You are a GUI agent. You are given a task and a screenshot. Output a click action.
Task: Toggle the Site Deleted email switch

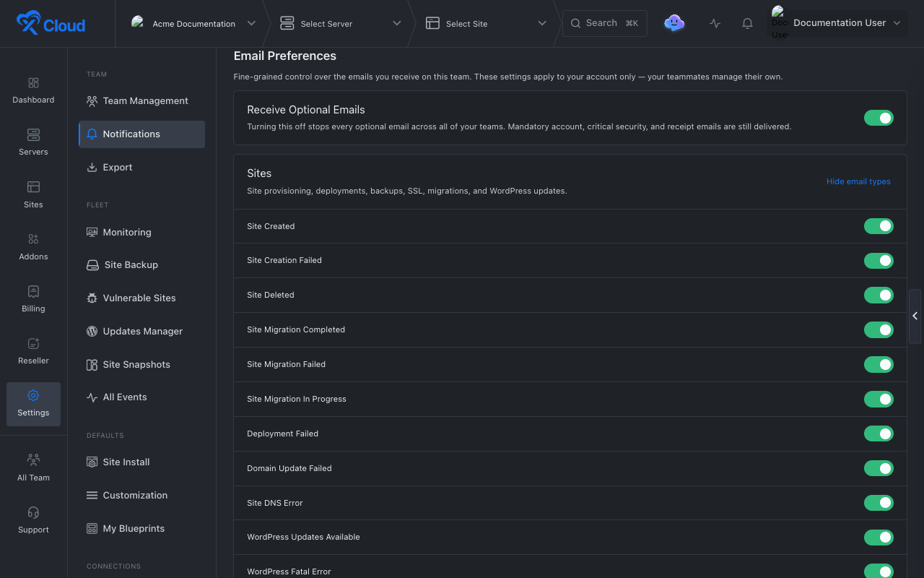tap(879, 295)
